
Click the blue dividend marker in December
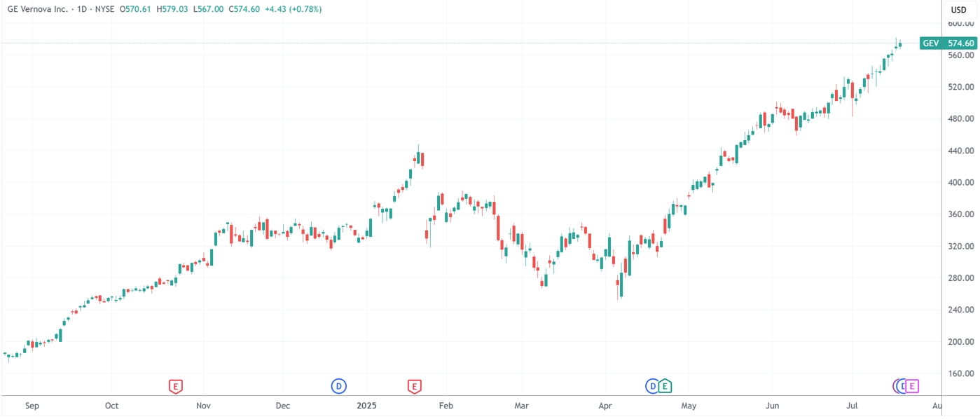point(338,385)
